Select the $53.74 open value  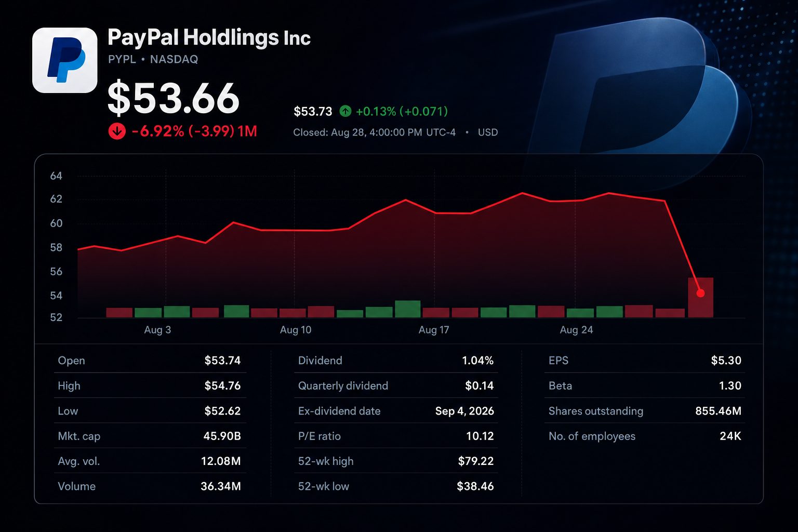coord(222,361)
